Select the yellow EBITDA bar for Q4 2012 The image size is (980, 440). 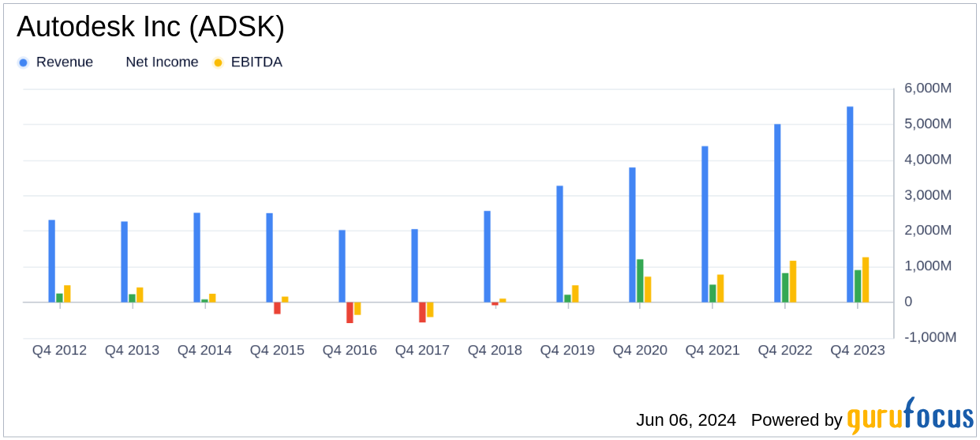[67, 294]
